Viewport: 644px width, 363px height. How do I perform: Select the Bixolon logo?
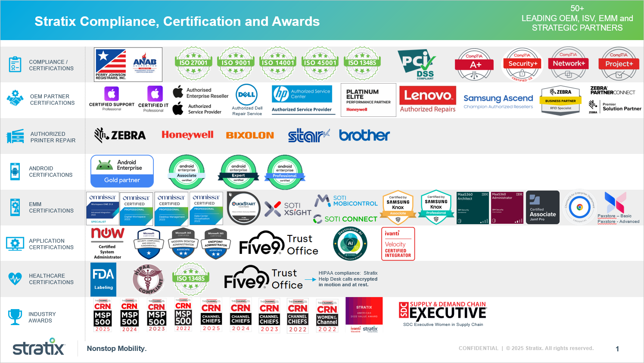click(x=250, y=135)
